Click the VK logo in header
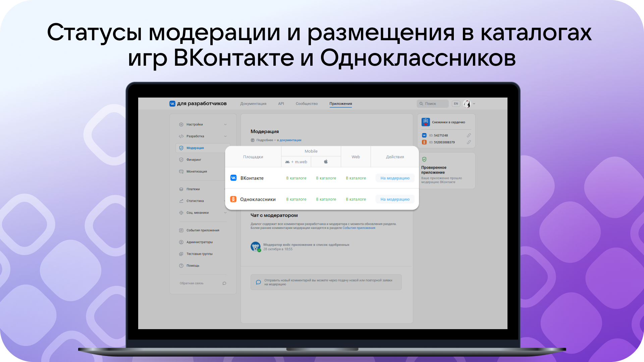 172,104
